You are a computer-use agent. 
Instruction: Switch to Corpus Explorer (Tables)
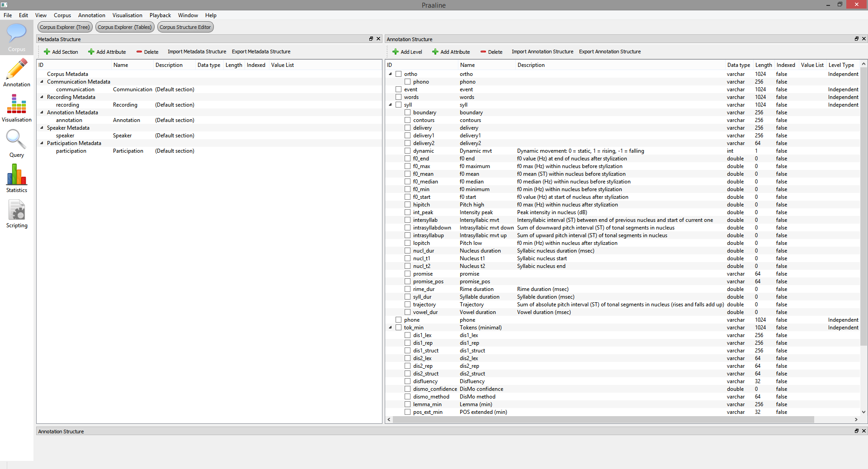coord(125,27)
